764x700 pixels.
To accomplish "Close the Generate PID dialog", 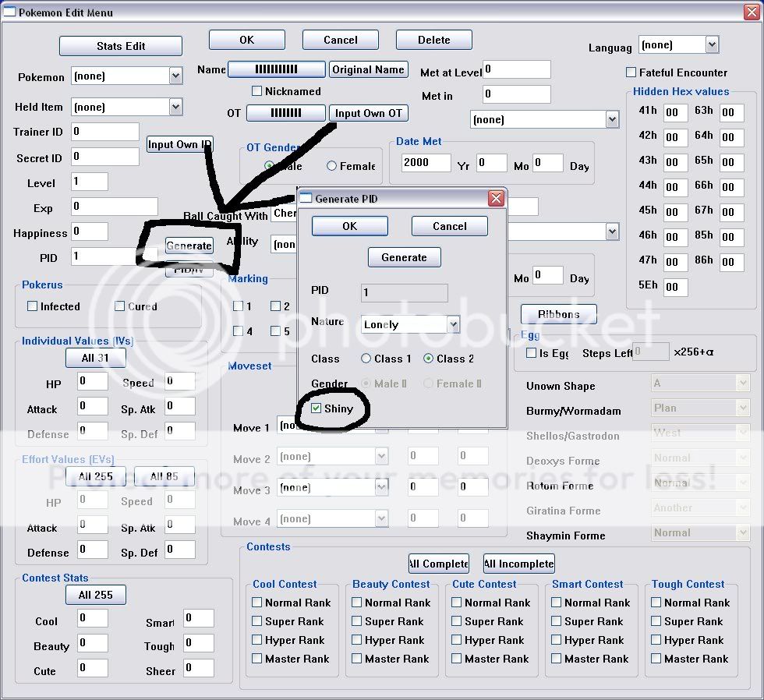I will click(x=496, y=199).
